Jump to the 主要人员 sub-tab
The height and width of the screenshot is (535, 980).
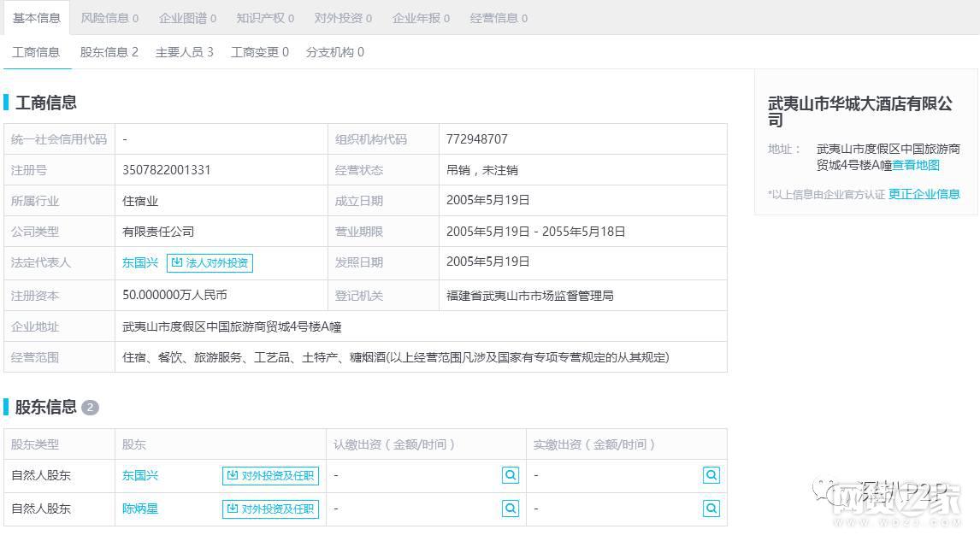pos(185,52)
